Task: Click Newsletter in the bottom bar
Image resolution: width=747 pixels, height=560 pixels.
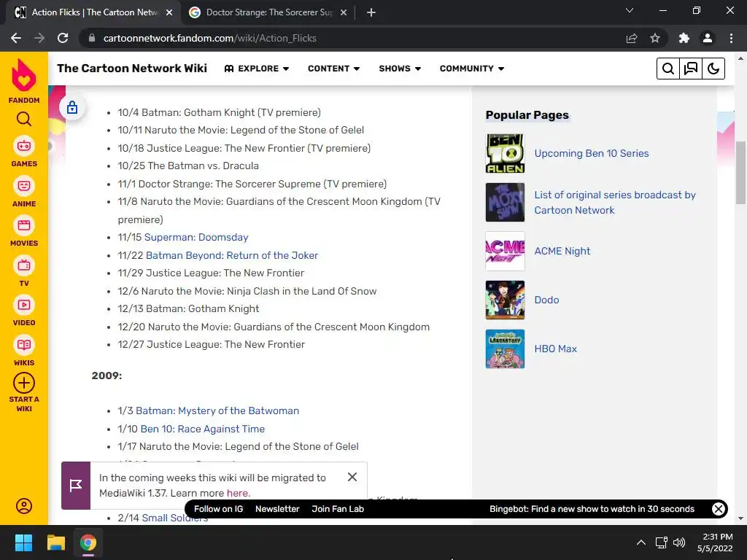Action: (x=277, y=509)
